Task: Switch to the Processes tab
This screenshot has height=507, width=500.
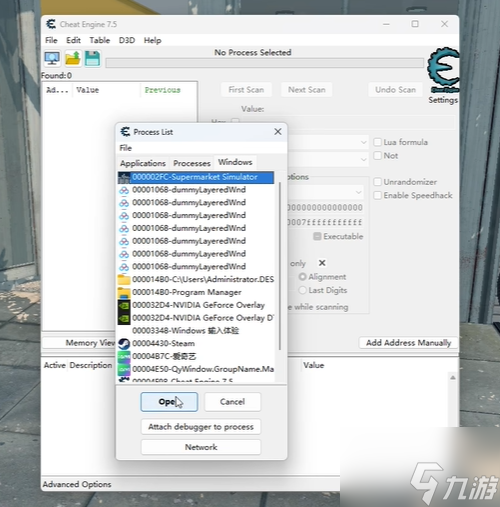Action: tap(192, 163)
